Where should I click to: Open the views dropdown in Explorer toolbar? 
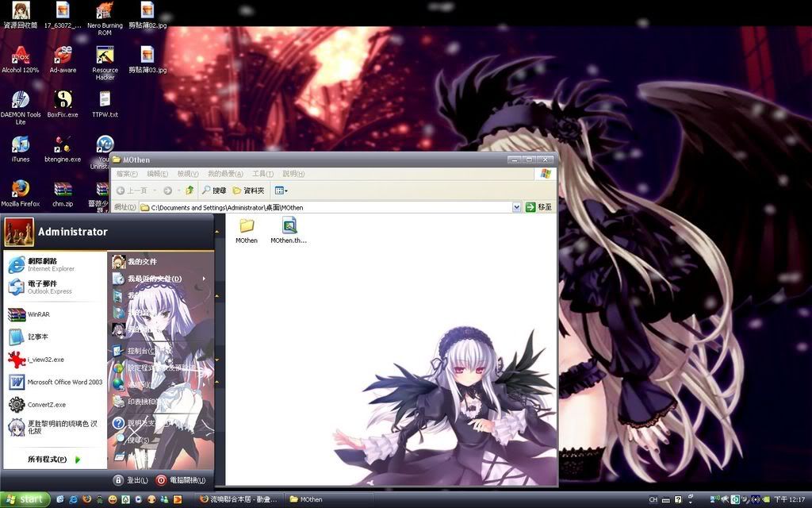[282, 190]
